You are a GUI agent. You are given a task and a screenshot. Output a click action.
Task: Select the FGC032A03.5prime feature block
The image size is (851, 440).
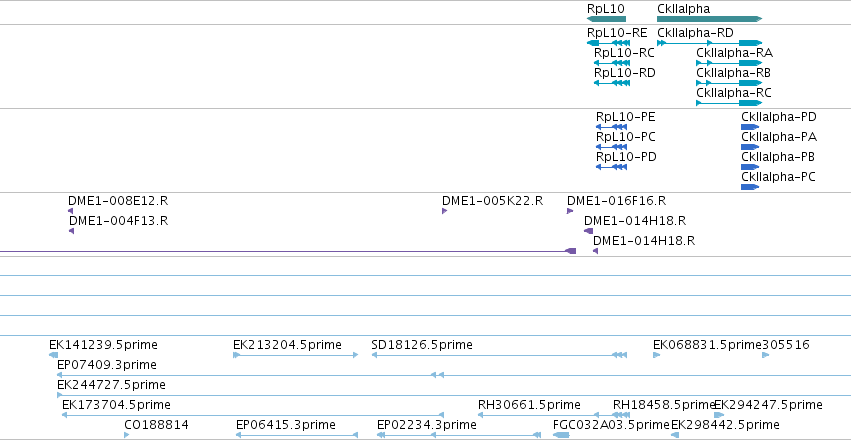[561, 435]
